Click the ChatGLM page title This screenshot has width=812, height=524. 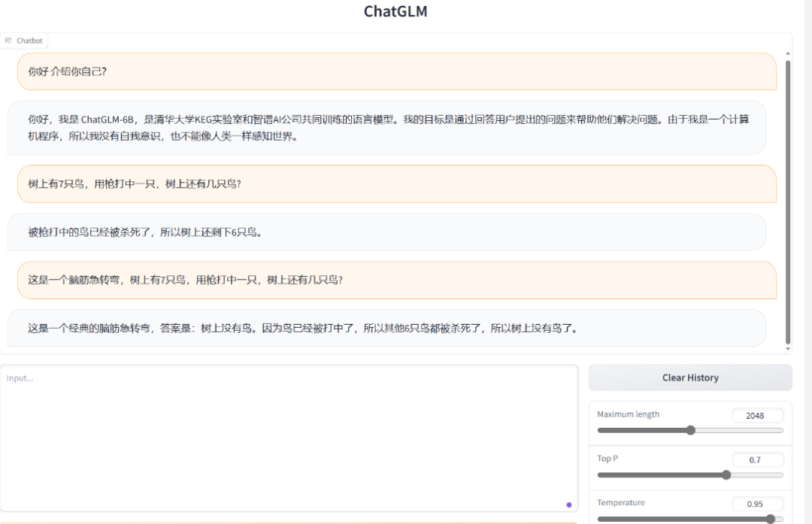tap(395, 11)
